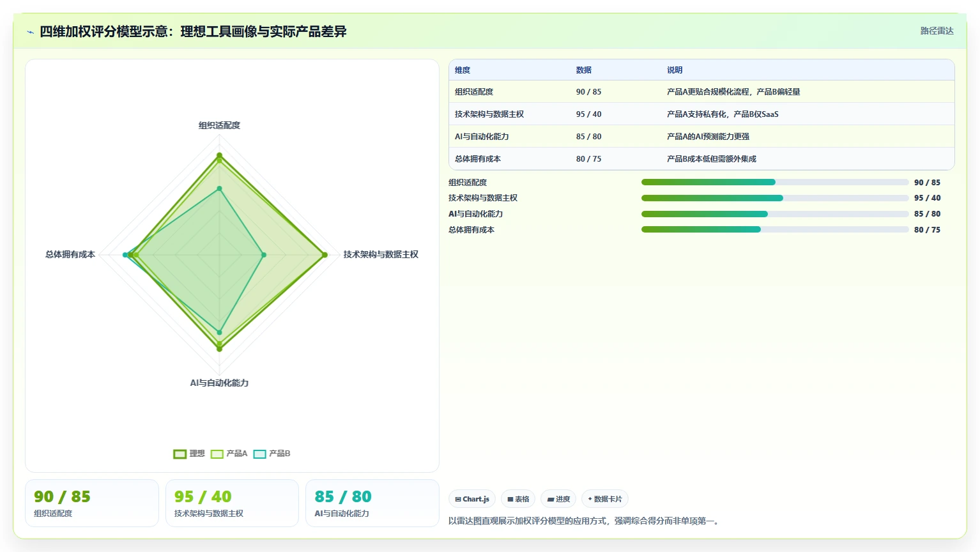Viewport: 980px width, 552px height.
Task: Select the table cell showing 90 / 85
Action: (x=588, y=92)
